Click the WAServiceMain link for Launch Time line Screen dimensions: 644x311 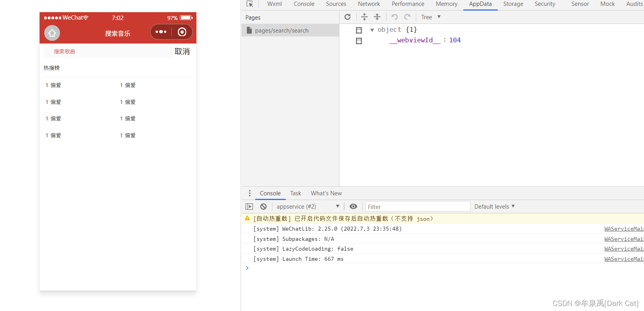pyautogui.click(x=624, y=259)
